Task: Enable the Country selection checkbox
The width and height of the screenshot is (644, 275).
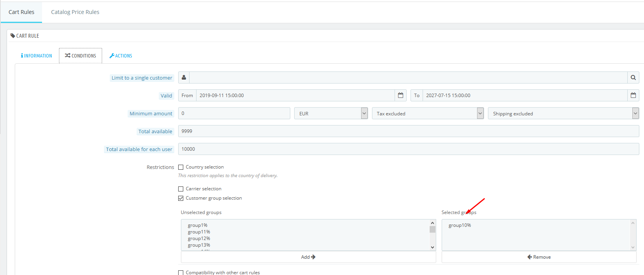Action: pos(181,167)
